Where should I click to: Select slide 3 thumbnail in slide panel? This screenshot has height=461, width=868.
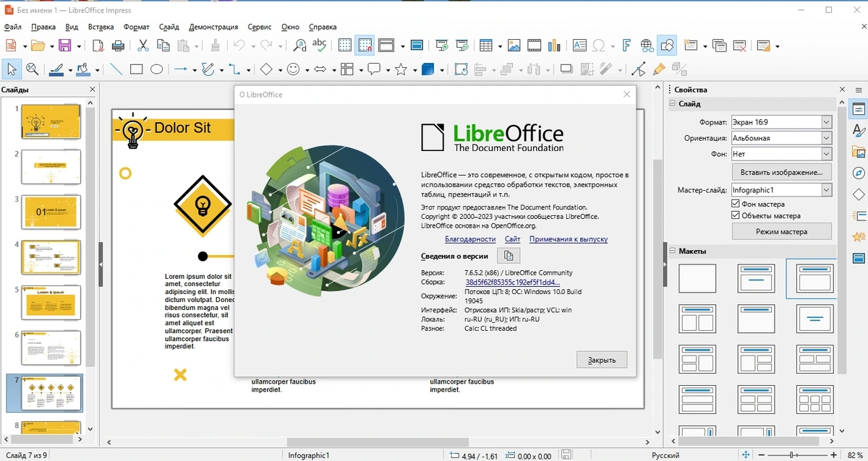(51, 212)
